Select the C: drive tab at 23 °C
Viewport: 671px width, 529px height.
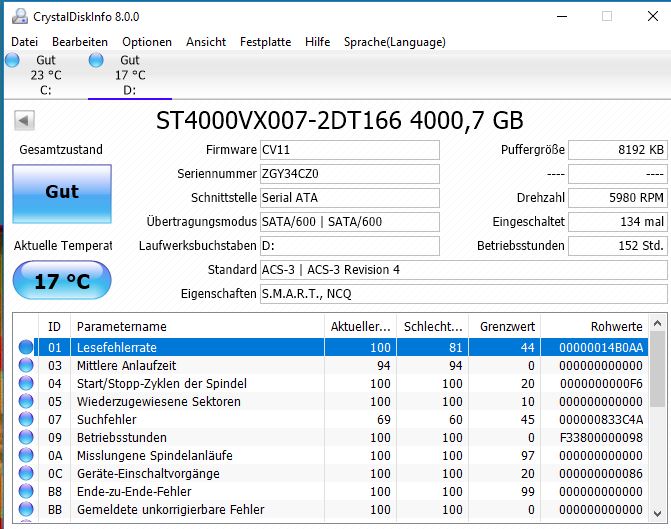coord(45,75)
